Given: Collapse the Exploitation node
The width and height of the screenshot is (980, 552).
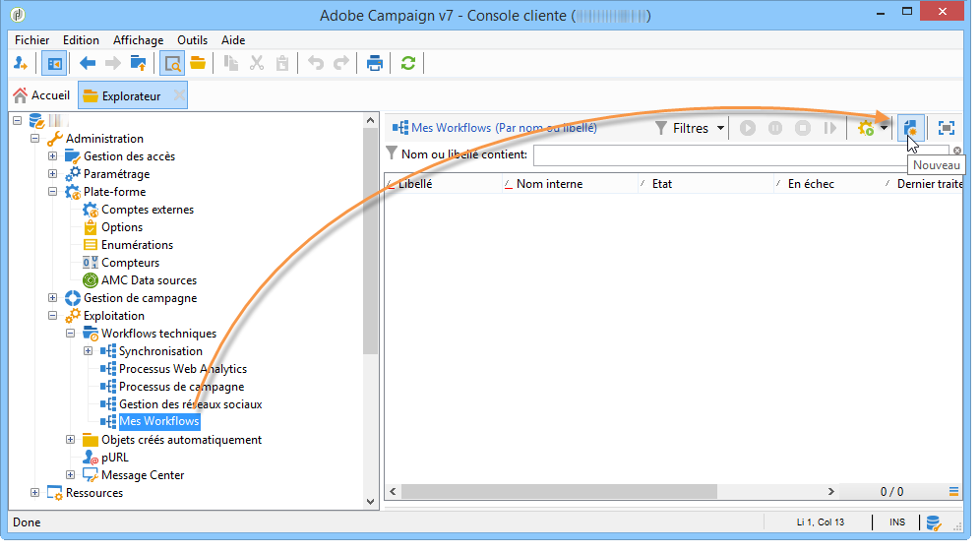Looking at the screenshot, I should pos(52,316).
